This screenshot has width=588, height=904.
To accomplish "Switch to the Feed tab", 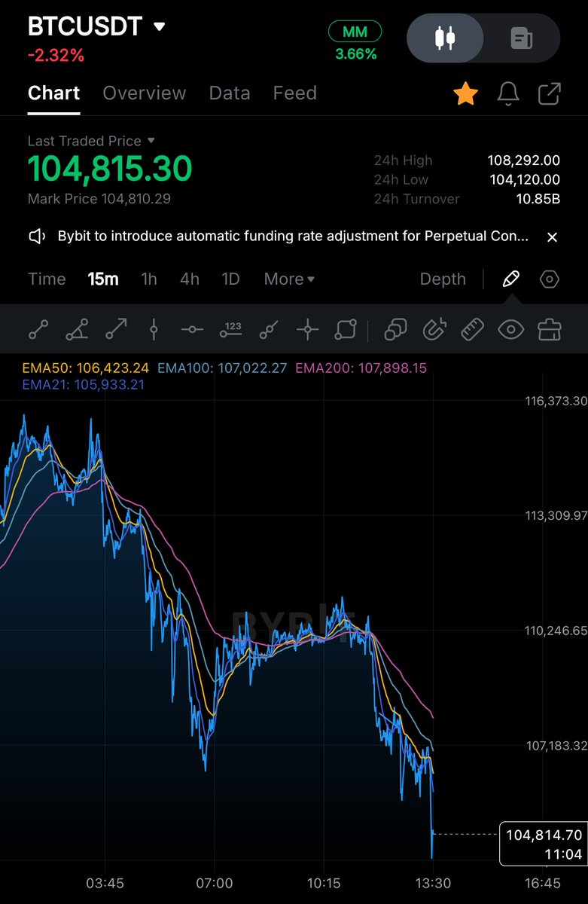I will pos(294,93).
